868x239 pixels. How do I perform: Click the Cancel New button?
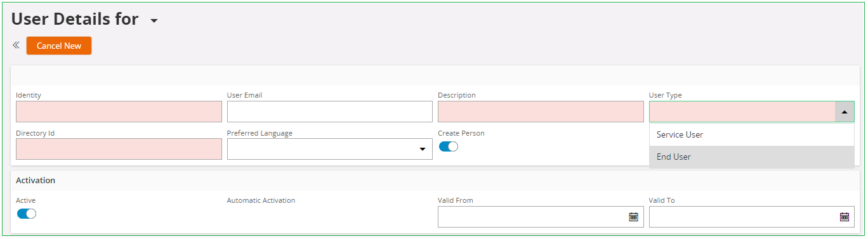click(x=59, y=46)
